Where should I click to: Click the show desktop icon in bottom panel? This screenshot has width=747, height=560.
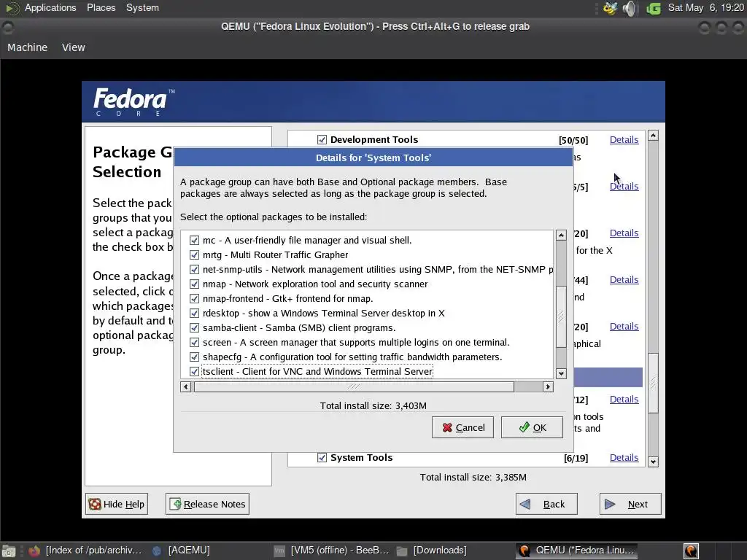coord(9,551)
